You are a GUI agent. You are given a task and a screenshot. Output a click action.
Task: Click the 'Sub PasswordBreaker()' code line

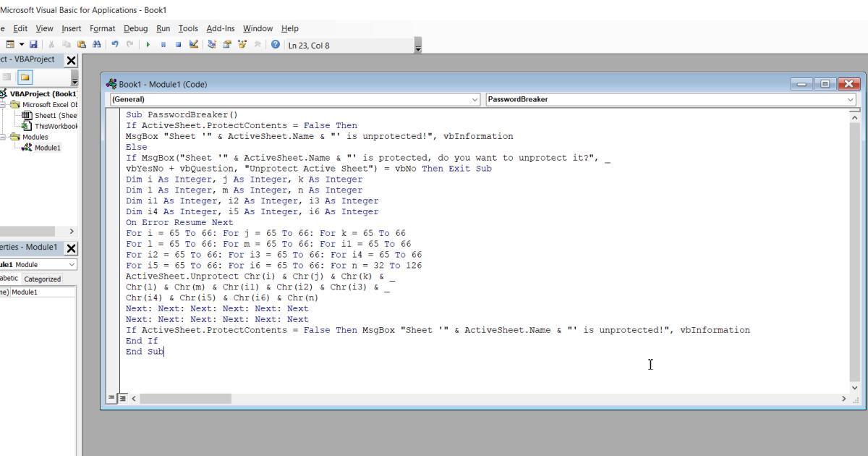click(182, 114)
